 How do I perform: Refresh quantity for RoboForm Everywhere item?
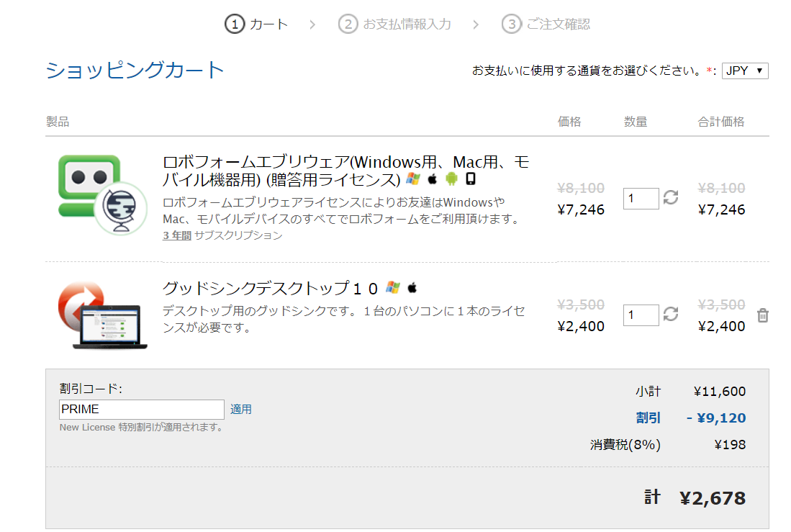[670, 197]
